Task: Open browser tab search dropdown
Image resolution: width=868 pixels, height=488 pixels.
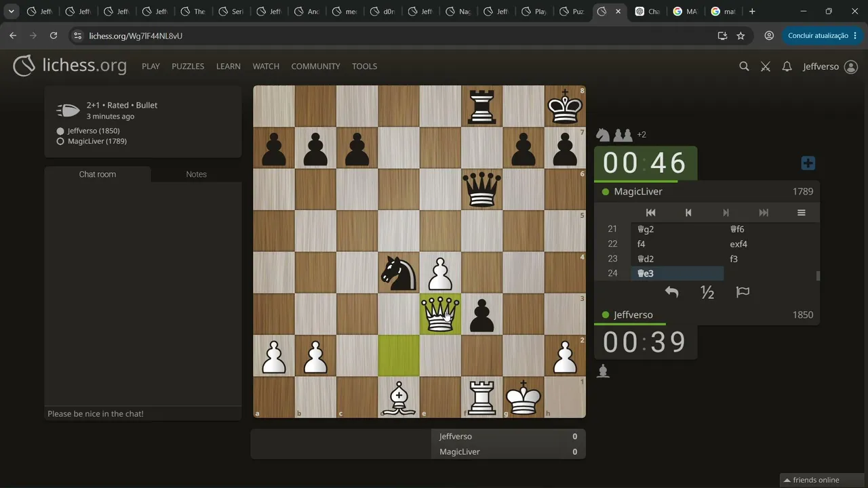Action: pos(12,12)
